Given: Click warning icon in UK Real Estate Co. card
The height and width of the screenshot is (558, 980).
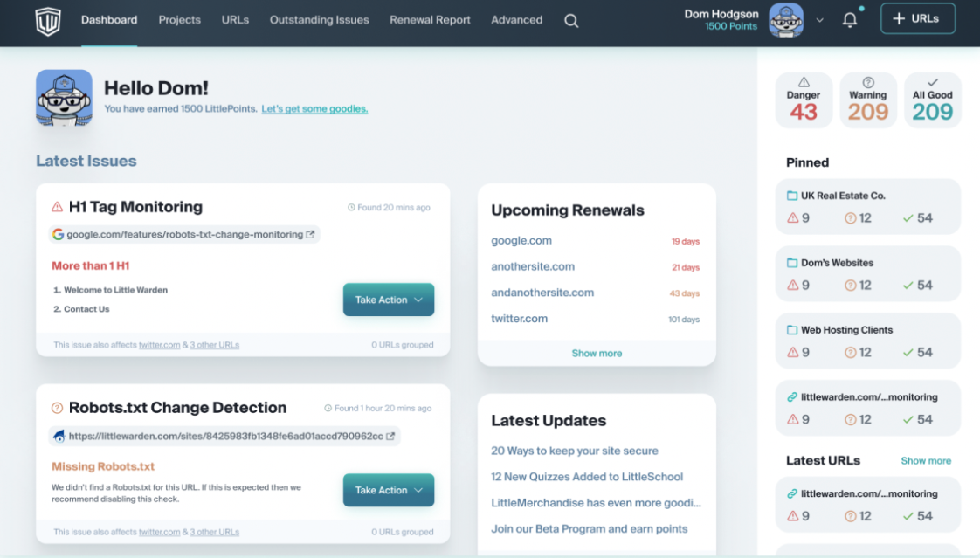Looking at the screenshot, I should [850, 218].
